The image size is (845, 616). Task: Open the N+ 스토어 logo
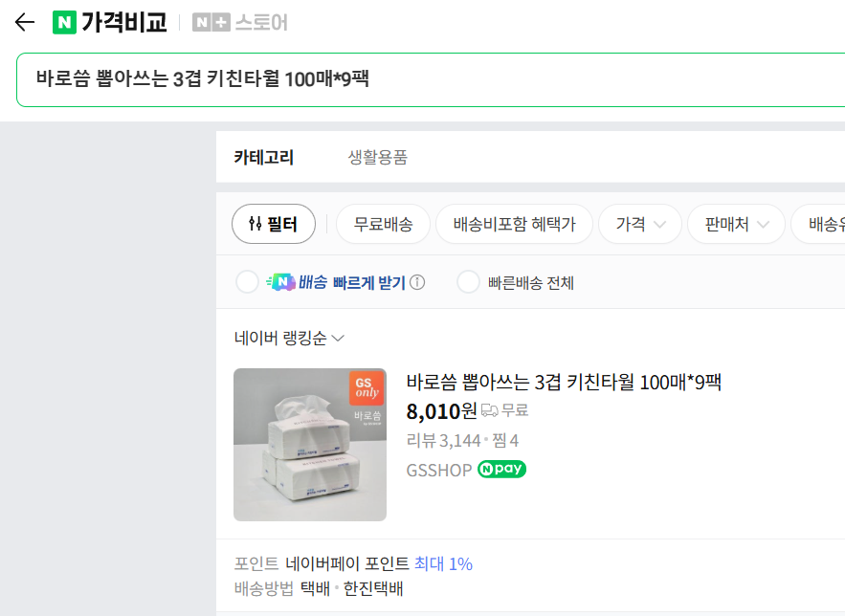[x=240, y=22]
